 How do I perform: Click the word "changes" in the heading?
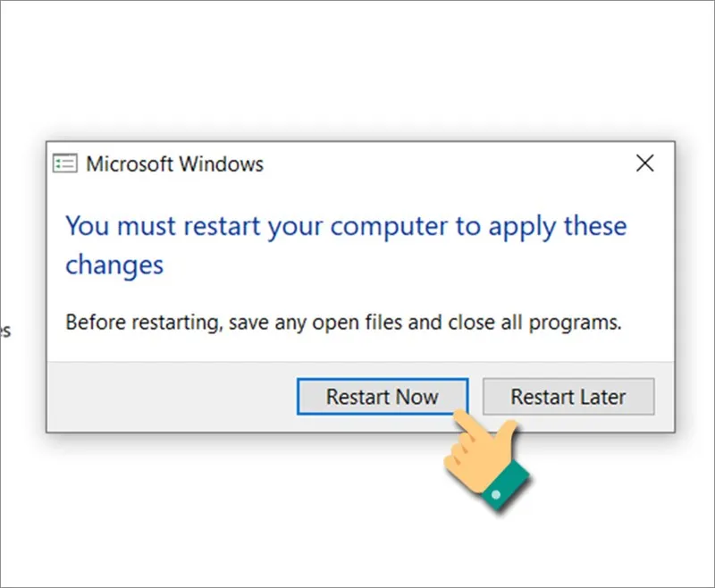coord(114,265)
